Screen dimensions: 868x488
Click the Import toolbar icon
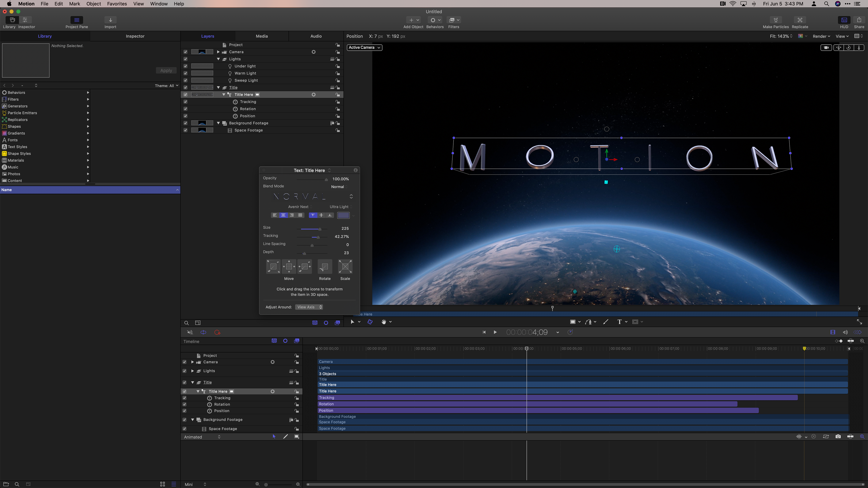(110, 20)
